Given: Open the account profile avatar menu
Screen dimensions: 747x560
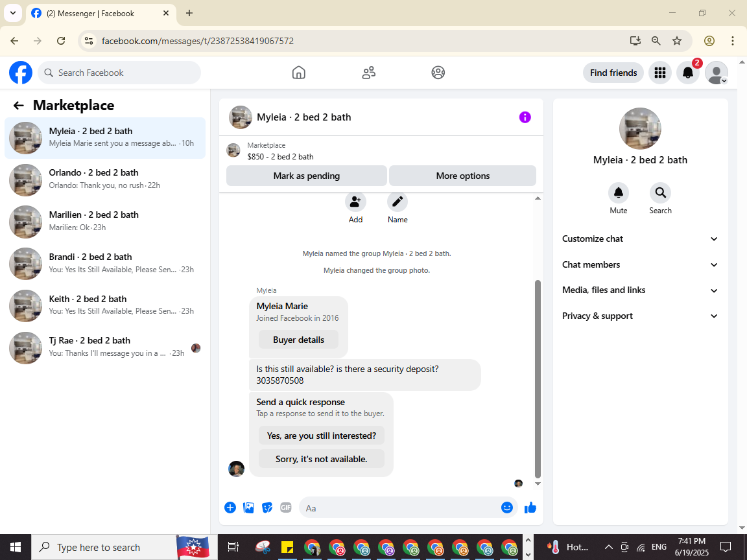Looking at the screenshot, I should pyautogui.click(x=717, y=73).
